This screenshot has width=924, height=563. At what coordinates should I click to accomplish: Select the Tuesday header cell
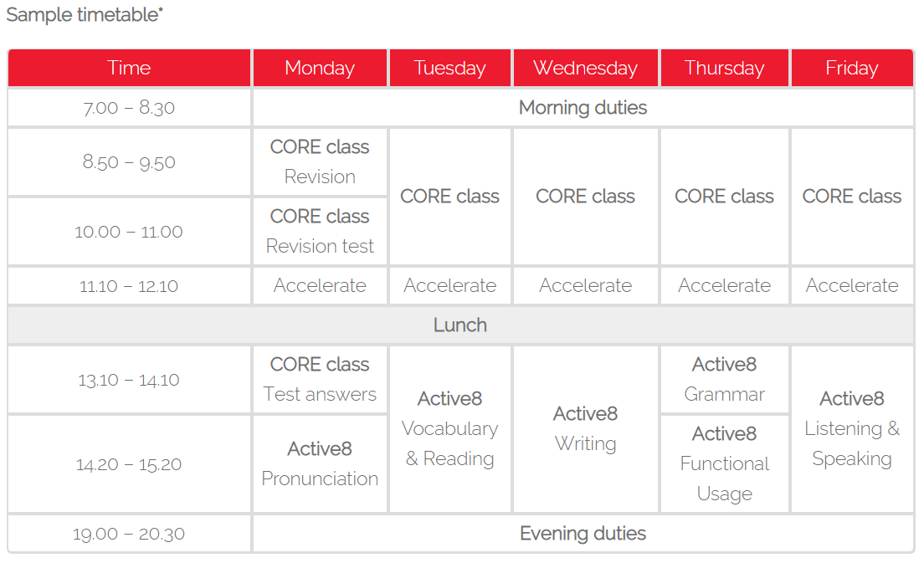(449, 69)
